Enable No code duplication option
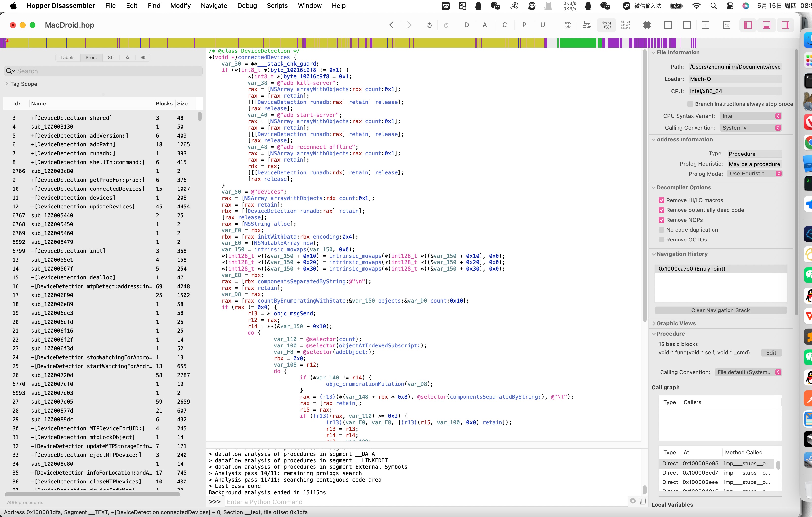This screenshot has width=812, height=517. [x=661, y=230]
